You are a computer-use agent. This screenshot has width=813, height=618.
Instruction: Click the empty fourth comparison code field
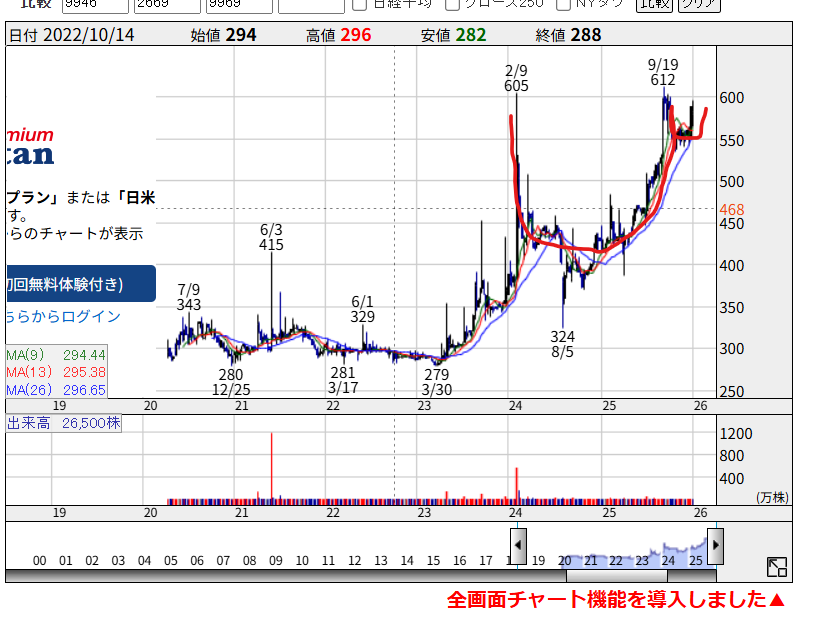[x=311, y=4]
